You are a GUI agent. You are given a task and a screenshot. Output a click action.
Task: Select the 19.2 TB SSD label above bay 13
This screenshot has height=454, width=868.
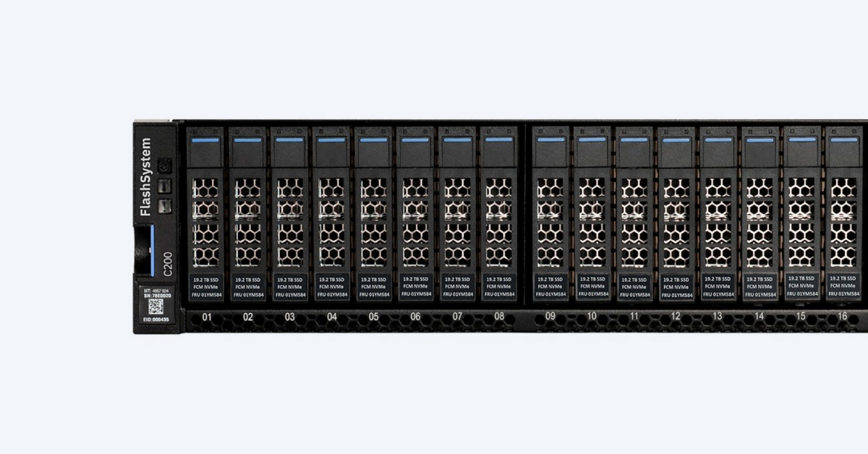pos(718,279)
